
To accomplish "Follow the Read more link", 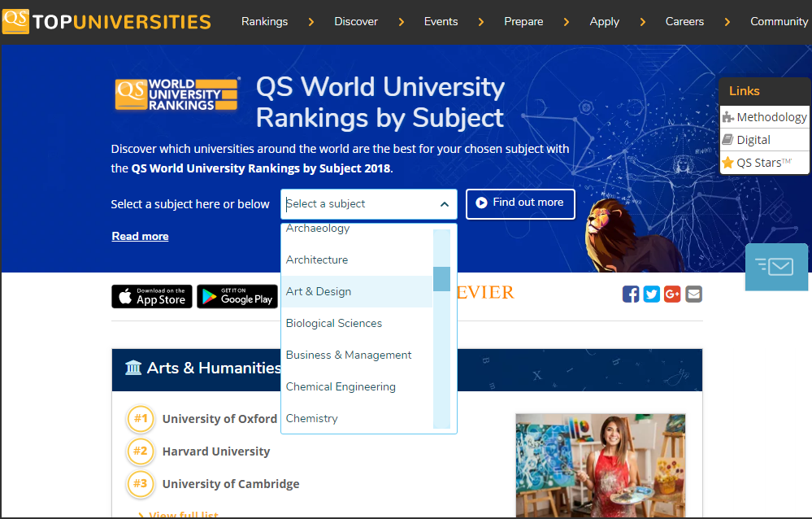I will pos(141,237).
